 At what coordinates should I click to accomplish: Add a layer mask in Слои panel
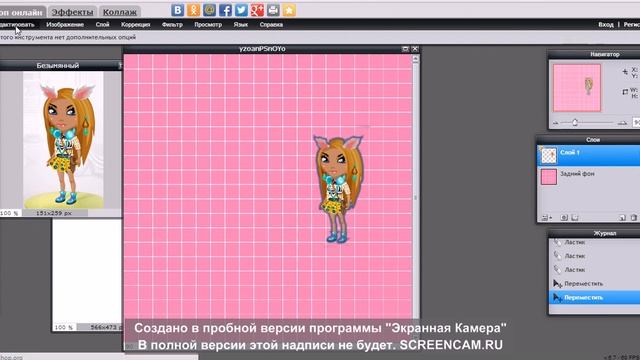564,218
